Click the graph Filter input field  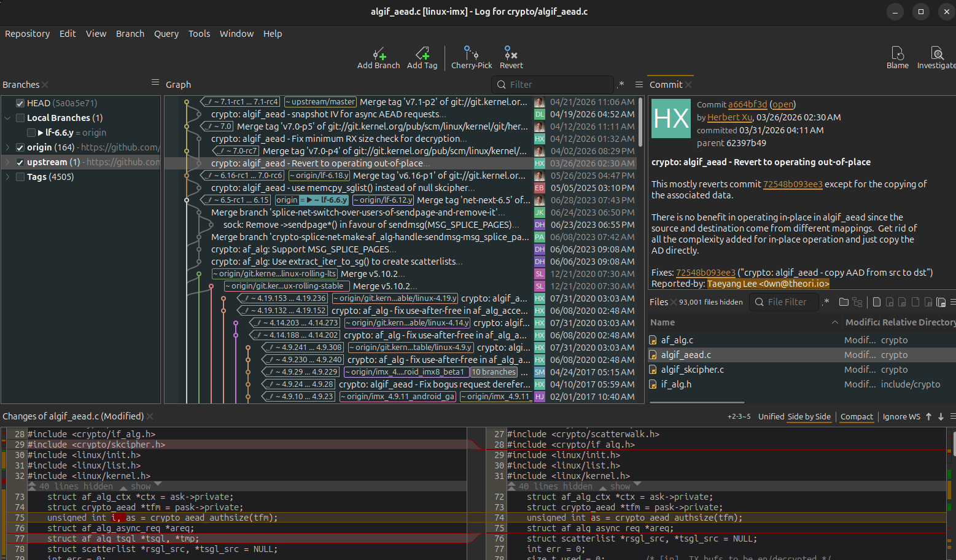558,85
